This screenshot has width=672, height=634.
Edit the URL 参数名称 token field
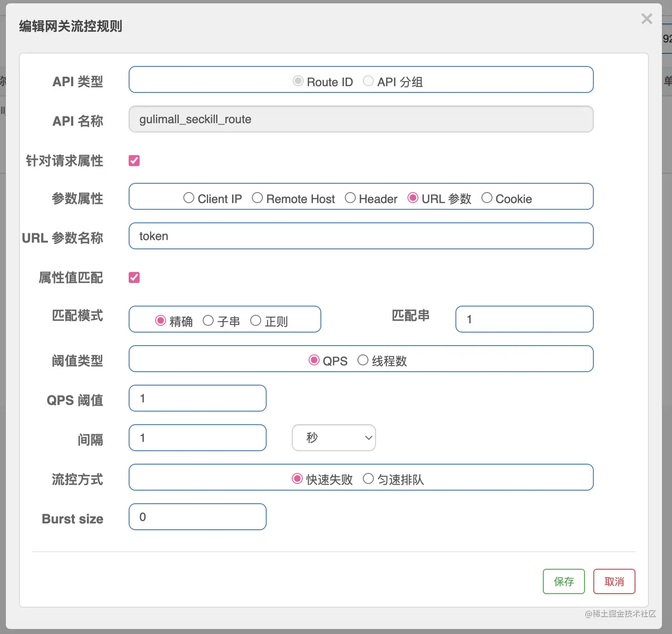pos(360,236)
